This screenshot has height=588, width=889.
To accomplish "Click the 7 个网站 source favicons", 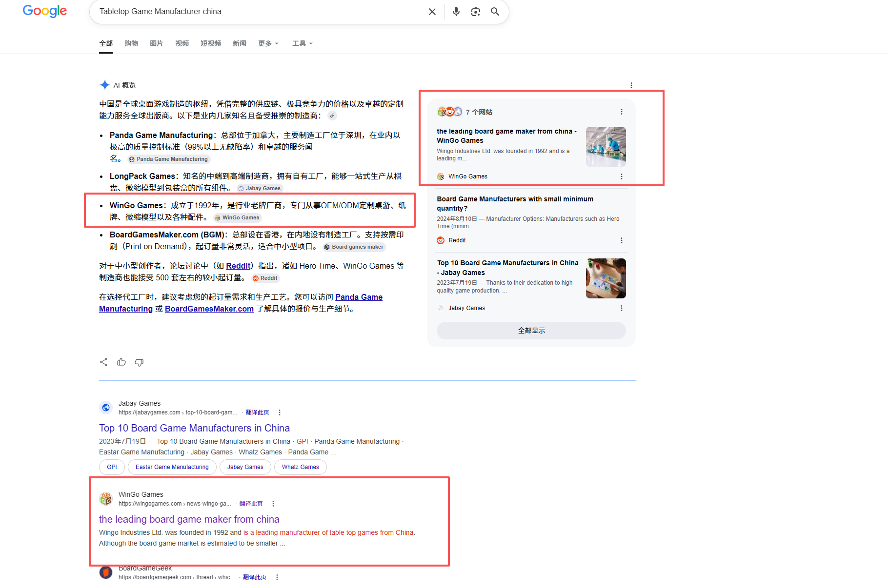I will [449, 112].
